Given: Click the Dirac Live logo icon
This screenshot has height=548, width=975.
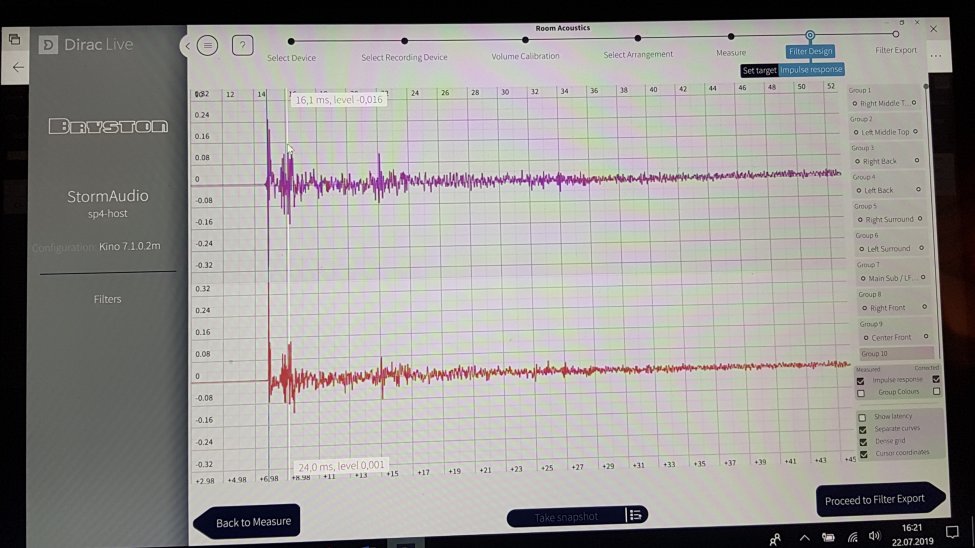Looking at the screenshot, I should coord(48,45).
